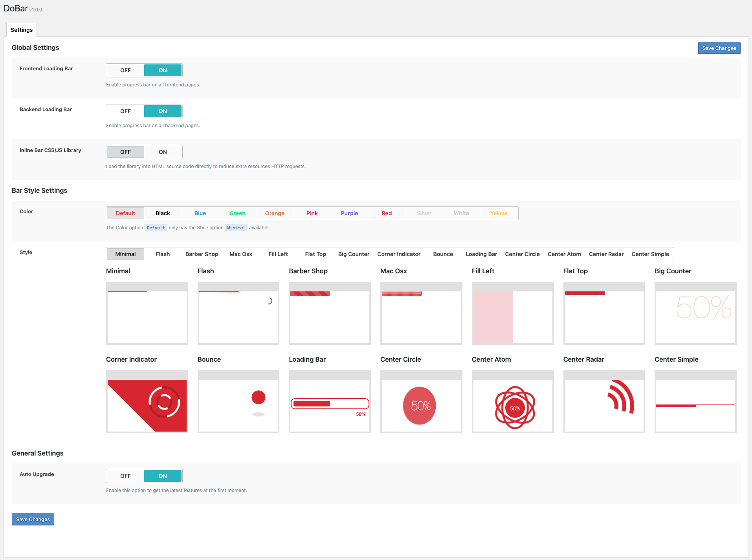The image size is (752, 560).
Task: Pick the Big Counter 50% preview thumbnail
Action: coord(695,313)
